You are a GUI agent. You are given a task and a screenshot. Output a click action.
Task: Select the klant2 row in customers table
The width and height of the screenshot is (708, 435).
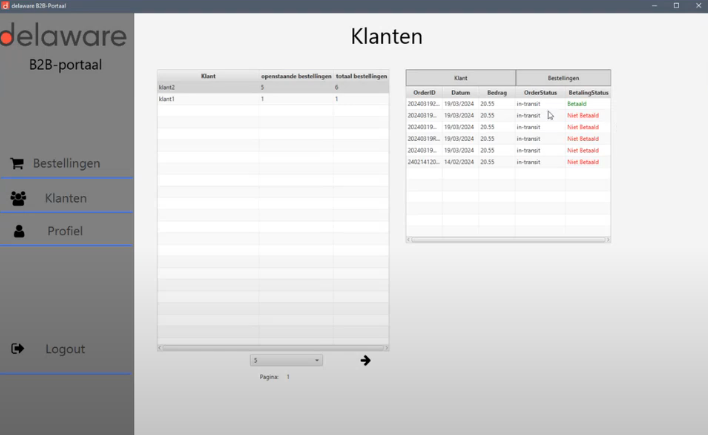[208, 88]
